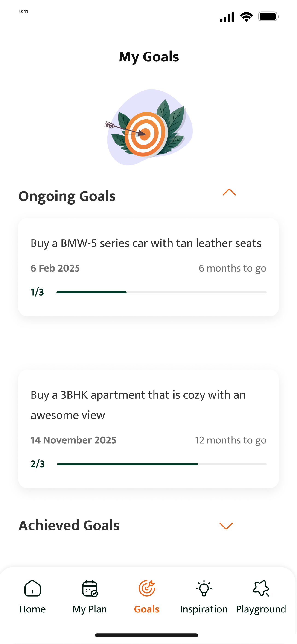Tap the cellular signal icon
The height and width of the screenshot is (644, 297).
[x=227, y=17]
